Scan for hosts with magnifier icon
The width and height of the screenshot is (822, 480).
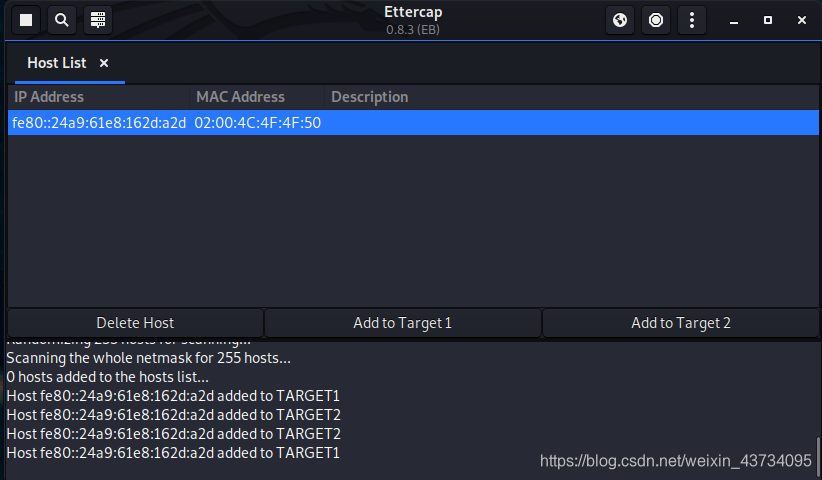point(61,20)
